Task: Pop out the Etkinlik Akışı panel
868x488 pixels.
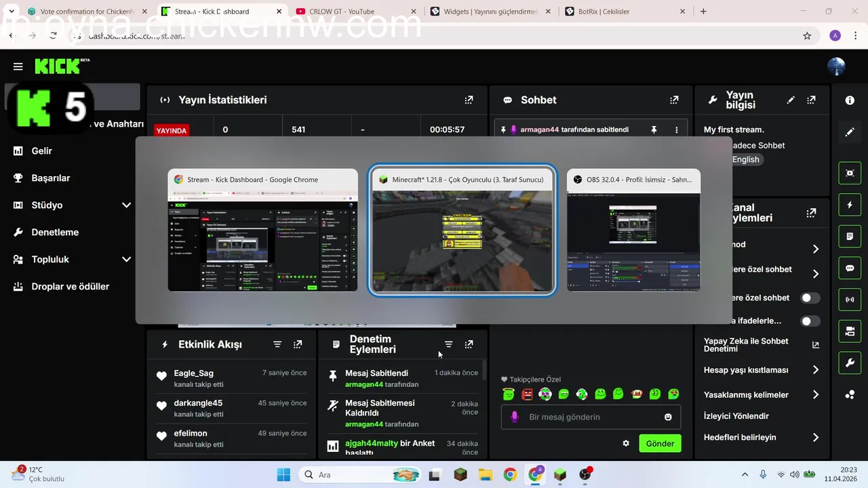Action: point(298,344)
